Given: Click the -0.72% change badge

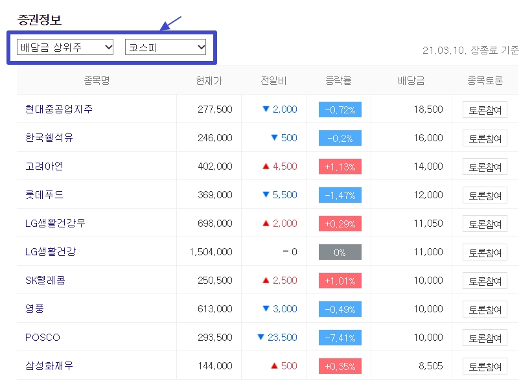Looking at the screenshot, I should (340, 110).
